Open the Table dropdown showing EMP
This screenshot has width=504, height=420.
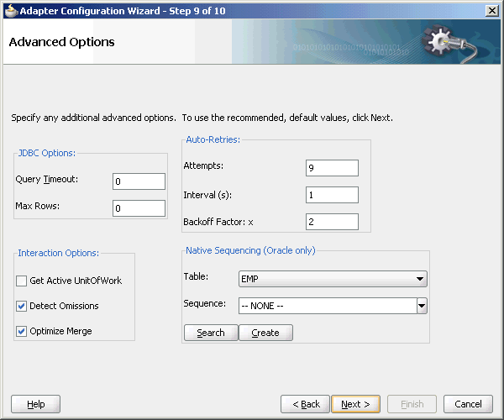tap(333, 279)
